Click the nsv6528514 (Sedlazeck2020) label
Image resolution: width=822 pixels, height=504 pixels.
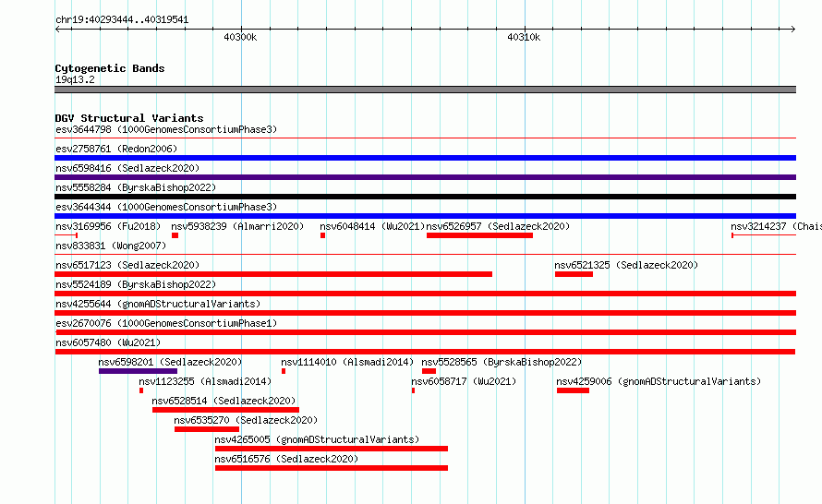pos(224,401)
